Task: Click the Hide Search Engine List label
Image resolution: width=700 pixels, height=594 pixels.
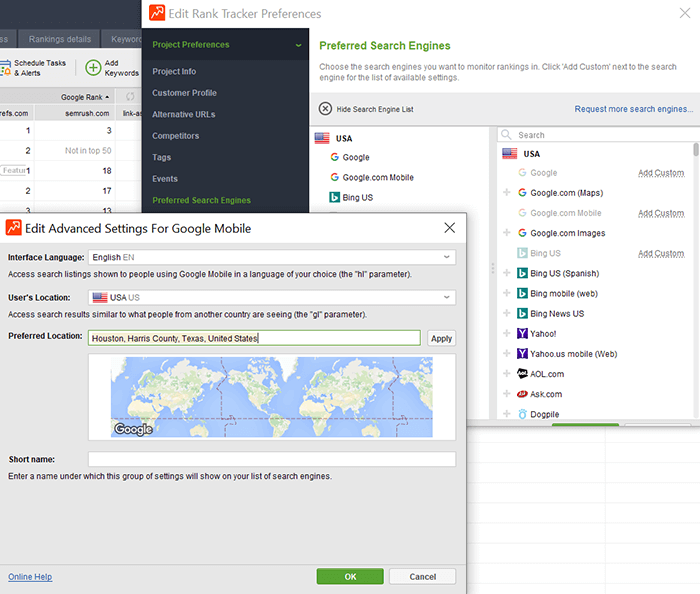Action: point(375,109)
